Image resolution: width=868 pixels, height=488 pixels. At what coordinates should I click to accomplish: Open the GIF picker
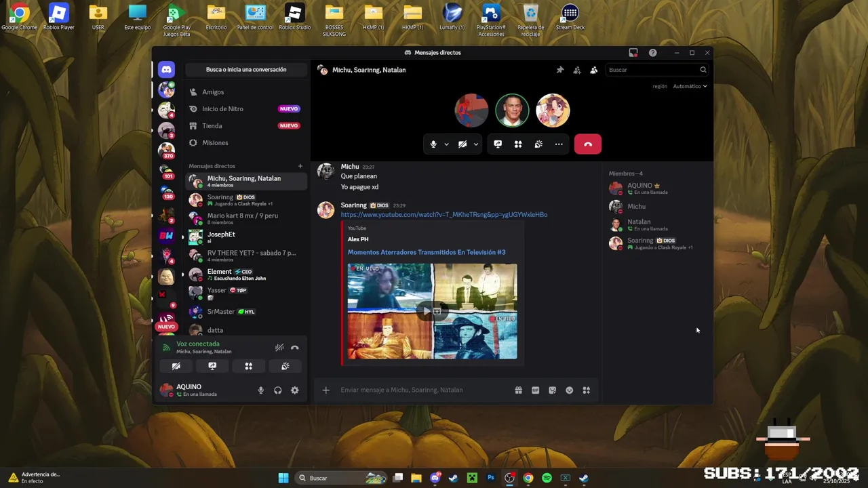536,390
